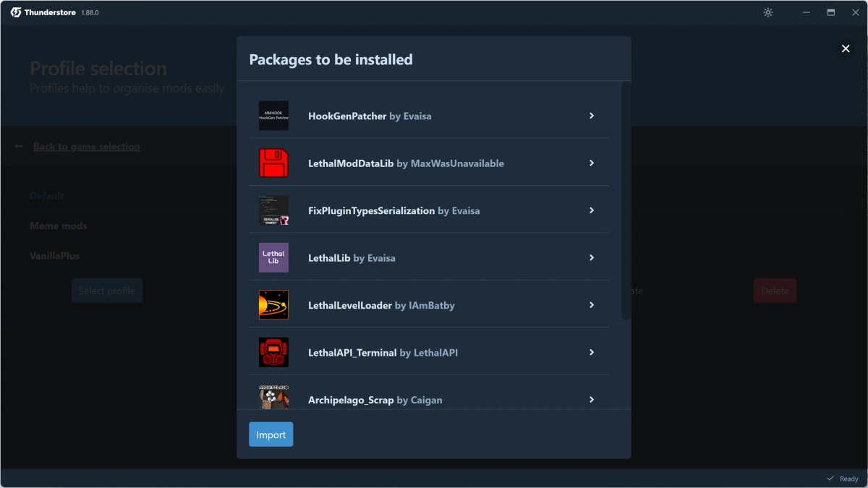Click the back arrow beside game selection
868x488 pixels.
point(20,146)
